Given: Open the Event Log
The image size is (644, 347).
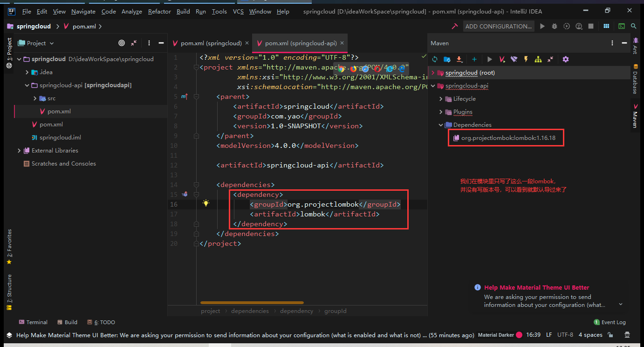Looking at the screenshot, I should pos(610,322).
